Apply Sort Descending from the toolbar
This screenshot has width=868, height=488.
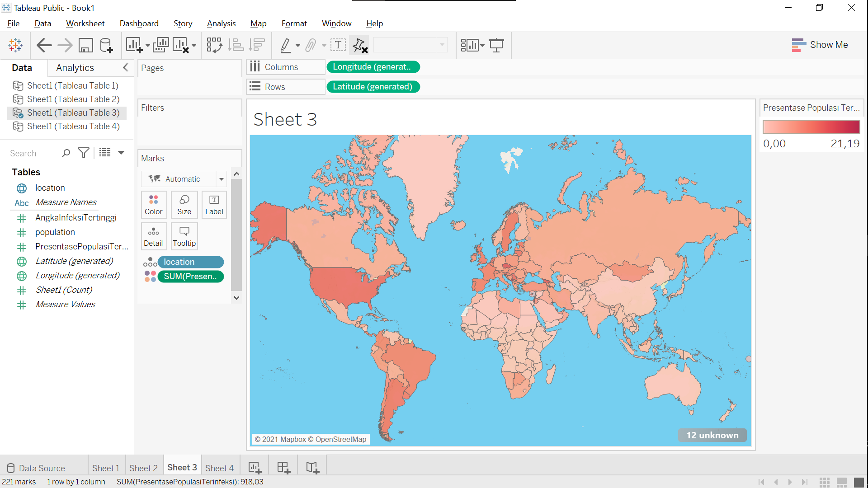coord(257,45)
